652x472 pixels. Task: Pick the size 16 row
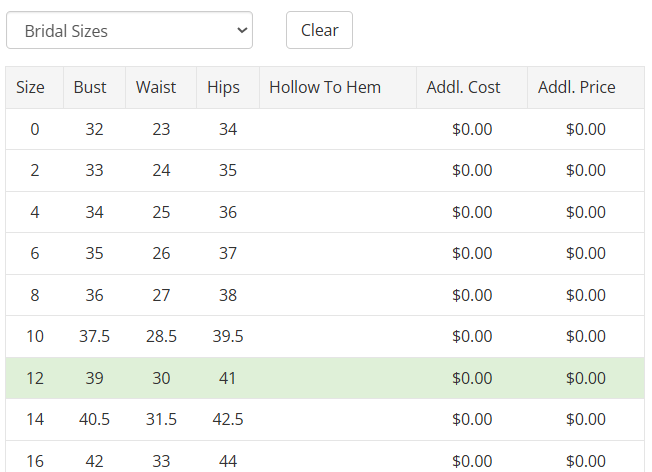tap(325, 456)
